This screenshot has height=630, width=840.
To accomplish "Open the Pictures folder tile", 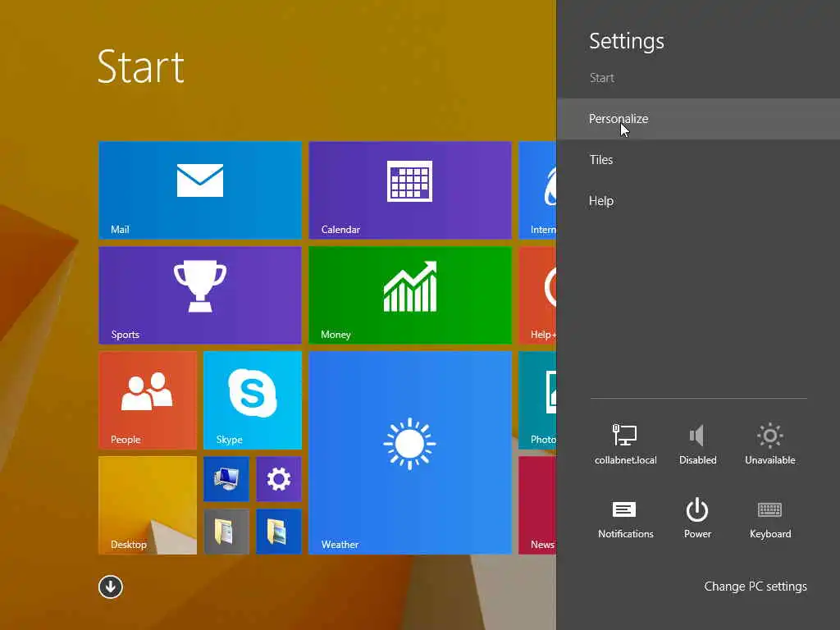I will 279,531.
